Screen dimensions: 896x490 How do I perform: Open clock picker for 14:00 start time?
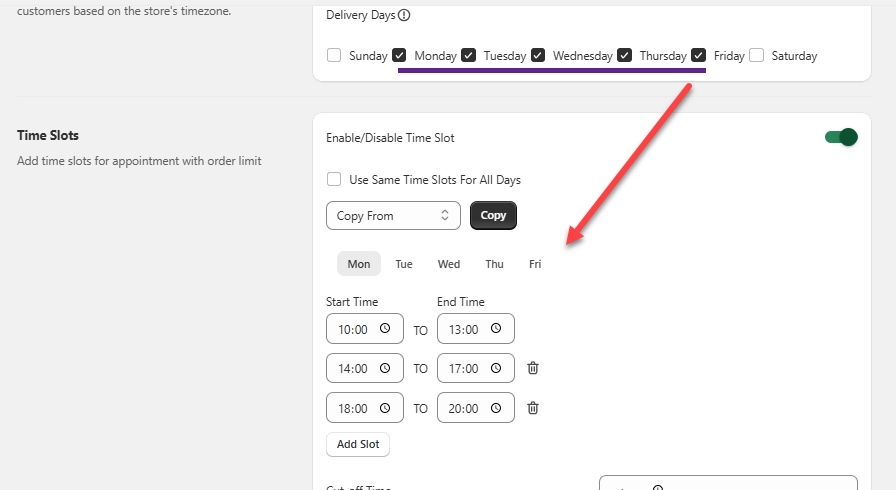click(x=387, y=368)
